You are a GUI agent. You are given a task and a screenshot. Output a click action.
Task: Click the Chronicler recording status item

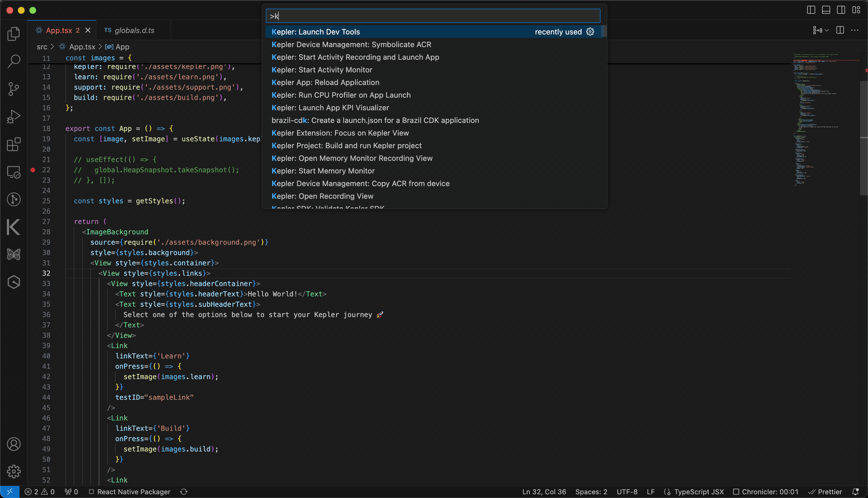click(x=766, y=492)
